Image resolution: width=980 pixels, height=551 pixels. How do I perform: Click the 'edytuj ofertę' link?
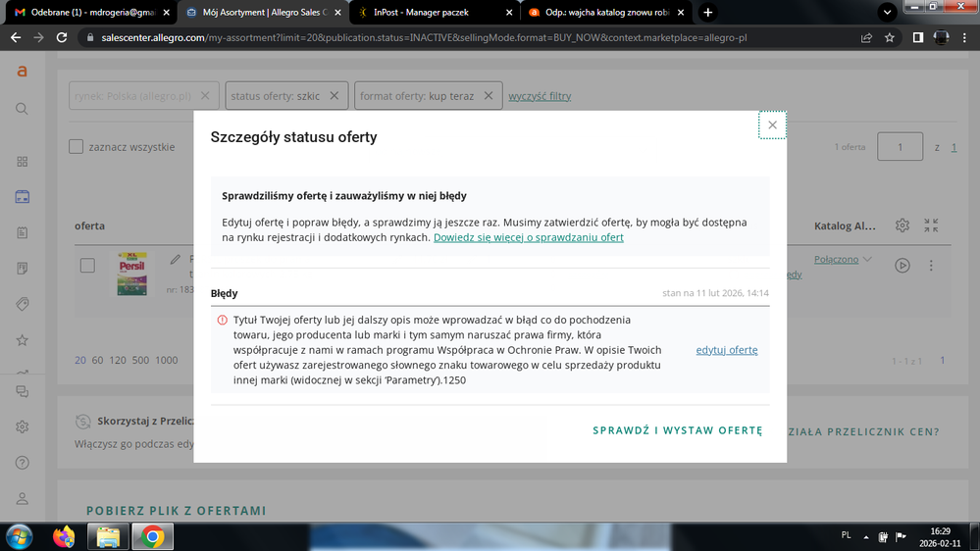tap(726, 350)
